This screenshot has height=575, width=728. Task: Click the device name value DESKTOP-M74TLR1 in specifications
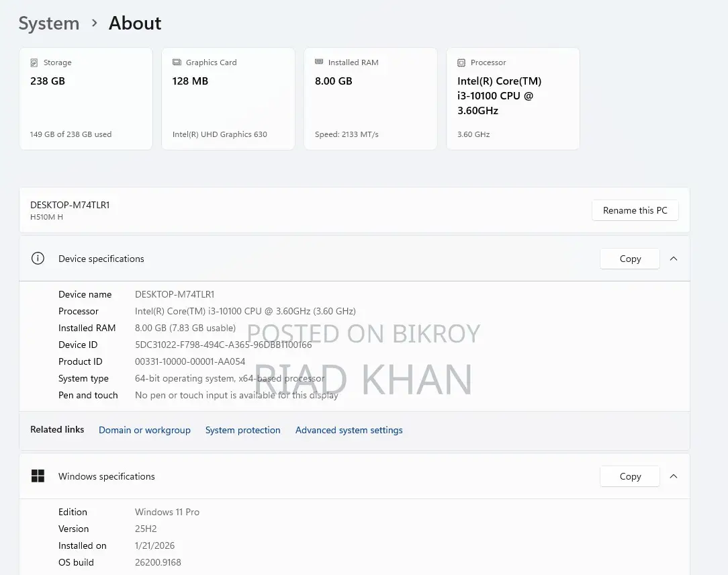[x=175, y=294]
